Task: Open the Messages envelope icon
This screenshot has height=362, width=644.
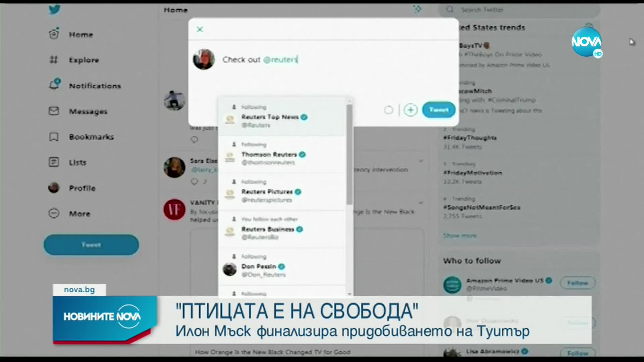Action: click(54, 111)
